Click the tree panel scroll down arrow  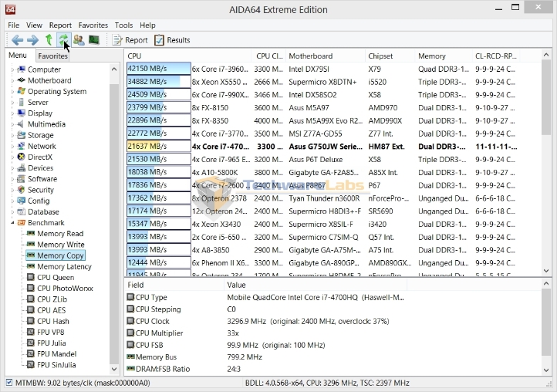[114, 369]
